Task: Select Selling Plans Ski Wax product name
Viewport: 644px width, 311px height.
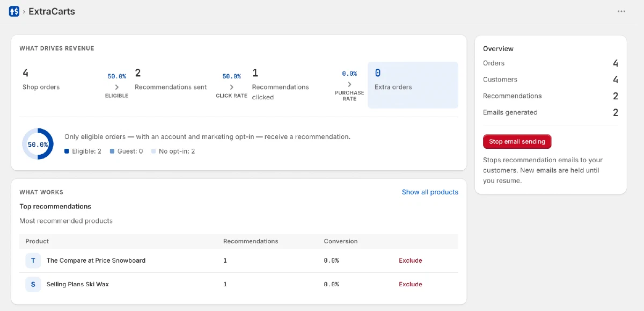Action: coord(78,284)
